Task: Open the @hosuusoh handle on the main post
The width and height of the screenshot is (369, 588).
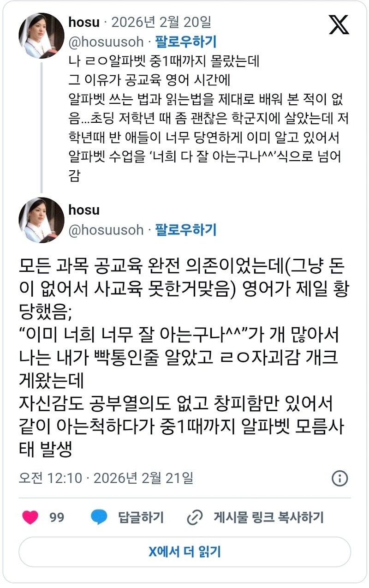Action: 106,229
